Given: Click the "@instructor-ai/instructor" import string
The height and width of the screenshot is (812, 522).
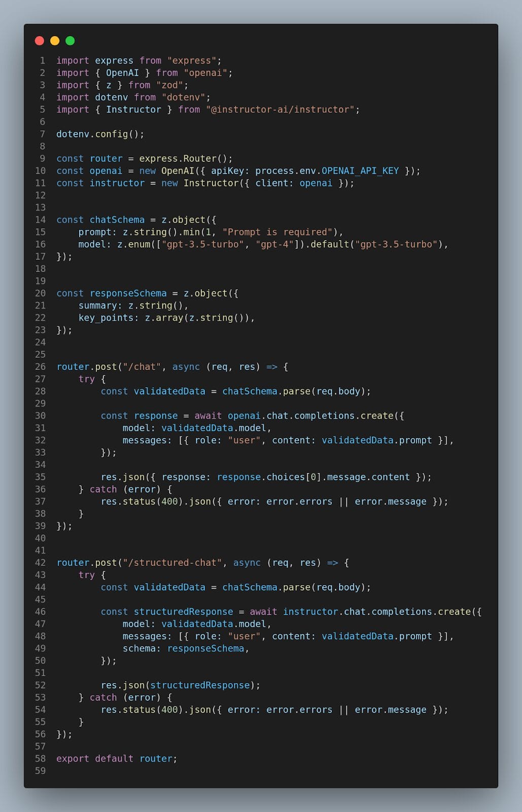Looking at the screenshot, I should click(x=280, y=110).
